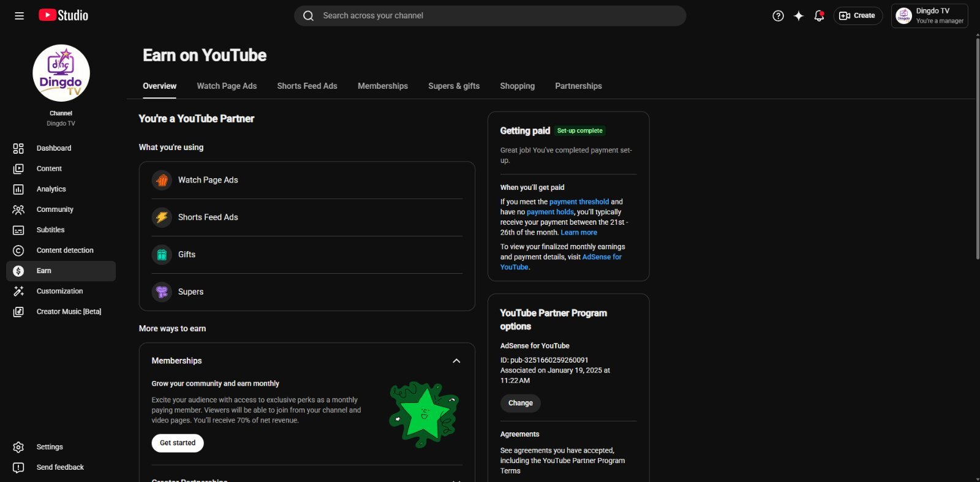Switch to the Overview tab
Screen dimensions: 980x482
159,86
